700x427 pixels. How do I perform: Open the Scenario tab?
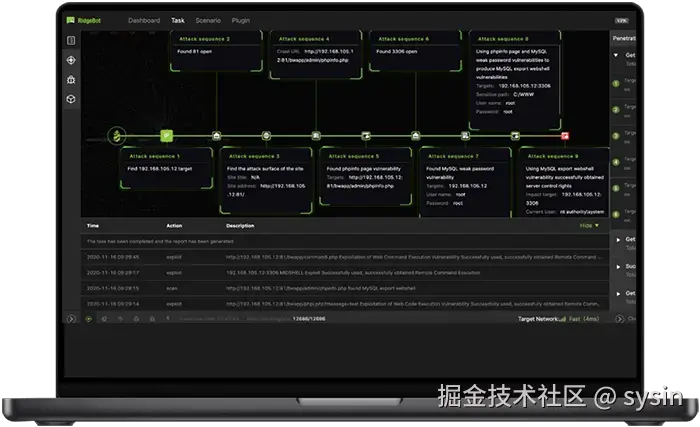click(208, 21)
